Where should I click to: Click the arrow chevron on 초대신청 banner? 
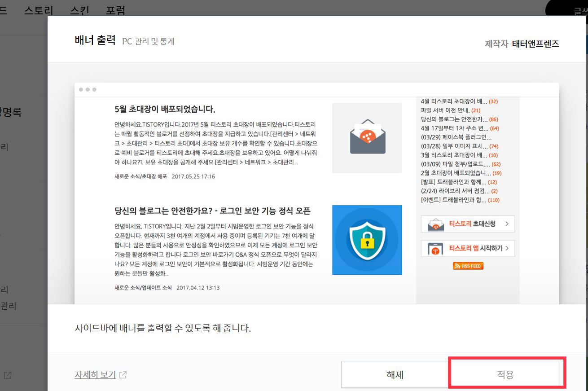[x=507, y=224]
